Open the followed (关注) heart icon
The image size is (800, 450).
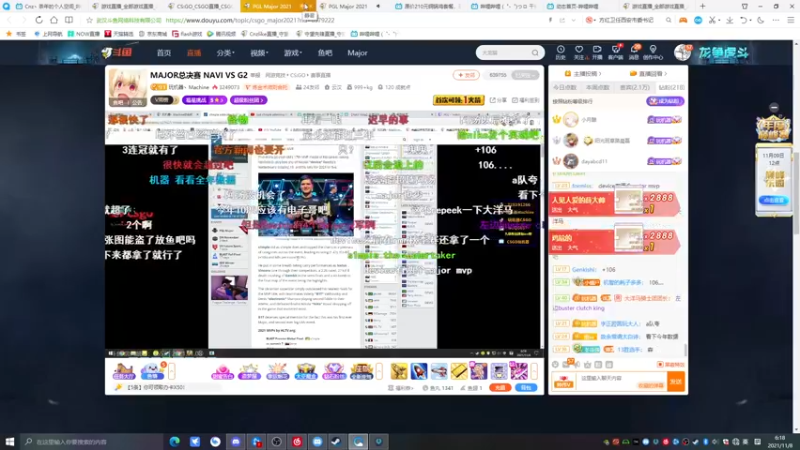coord(579,49)
